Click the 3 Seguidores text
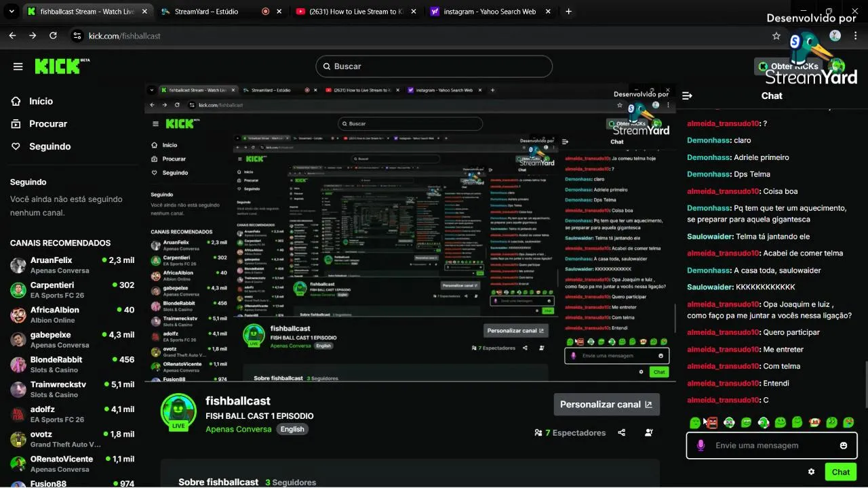Image resolution: width=868 pixels, height=488 pixels. [290, 482]
